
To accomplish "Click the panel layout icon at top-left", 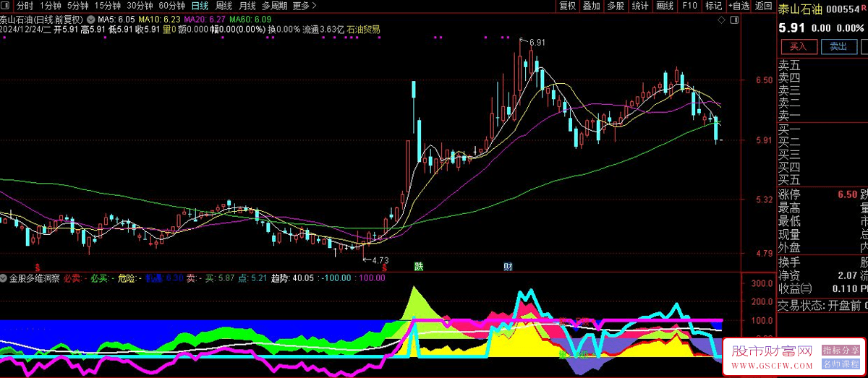I will coord(6,6).
